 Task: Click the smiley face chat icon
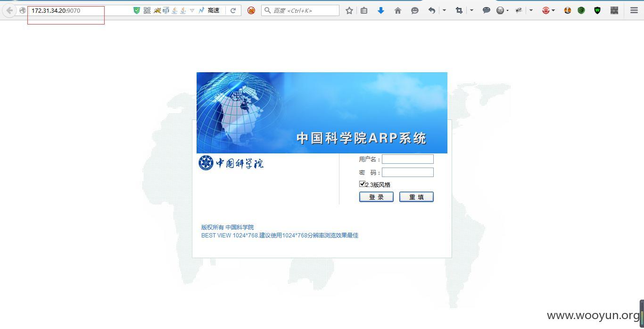pos(415,10)
